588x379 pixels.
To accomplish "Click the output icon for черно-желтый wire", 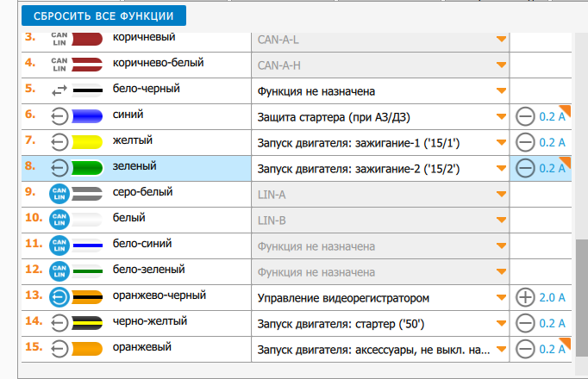I will pyautogui.click(x=59, y=323).
